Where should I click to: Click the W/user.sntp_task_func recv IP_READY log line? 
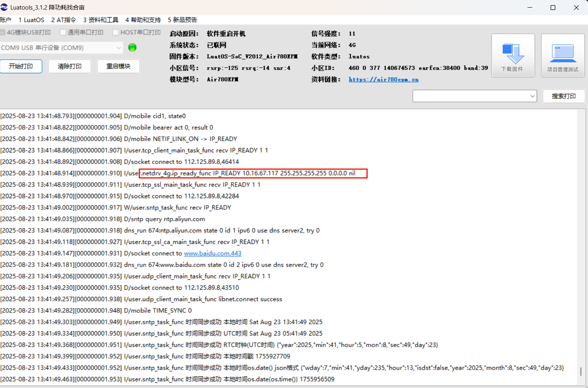(x=116, y=207)
